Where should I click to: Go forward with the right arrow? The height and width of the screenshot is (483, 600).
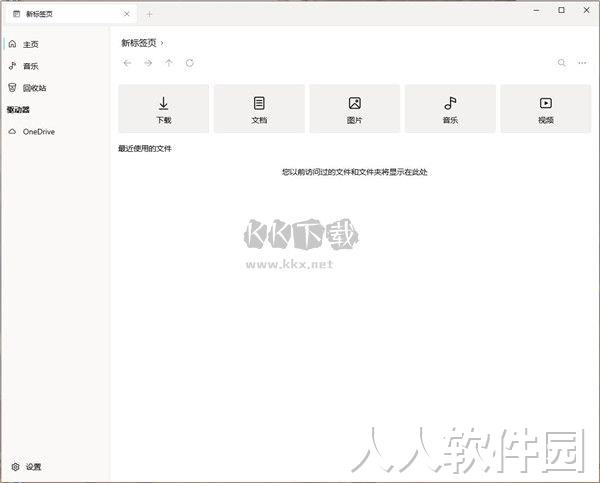(x=148, y=63)
